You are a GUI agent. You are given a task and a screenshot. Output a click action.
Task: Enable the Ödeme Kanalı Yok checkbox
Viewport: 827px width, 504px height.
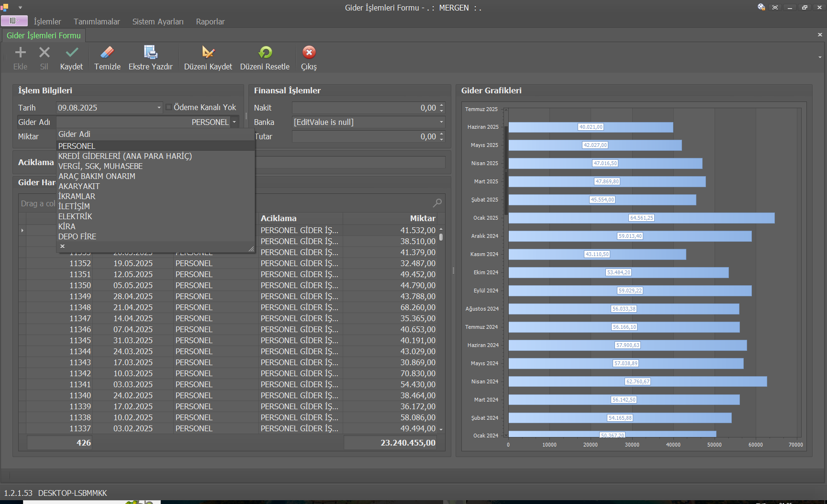pyautogui.click(x=169, y=107)
